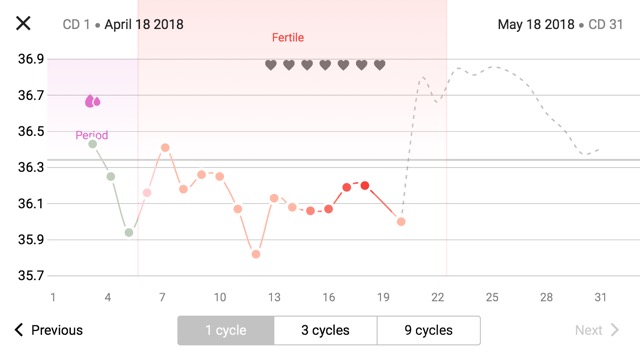The width and height of the screenshot is (640, 360).
Task: Tap the Previous chevron arrow
Action: [19, 330]
